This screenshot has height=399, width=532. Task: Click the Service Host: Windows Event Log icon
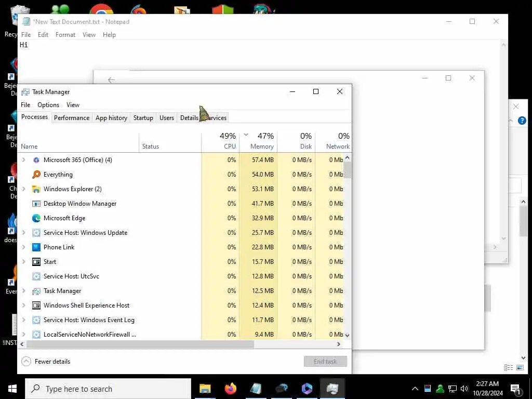coord(36,320)
